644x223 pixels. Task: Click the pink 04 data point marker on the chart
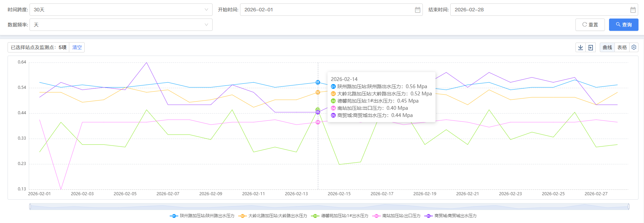click(x=318, y=122)
